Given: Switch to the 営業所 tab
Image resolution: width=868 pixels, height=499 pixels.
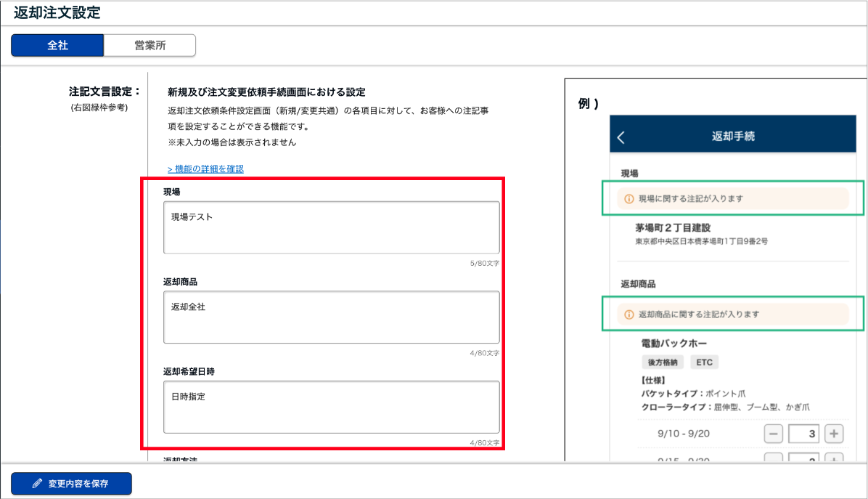Looking at the screenshot, I should click(150, 45).
